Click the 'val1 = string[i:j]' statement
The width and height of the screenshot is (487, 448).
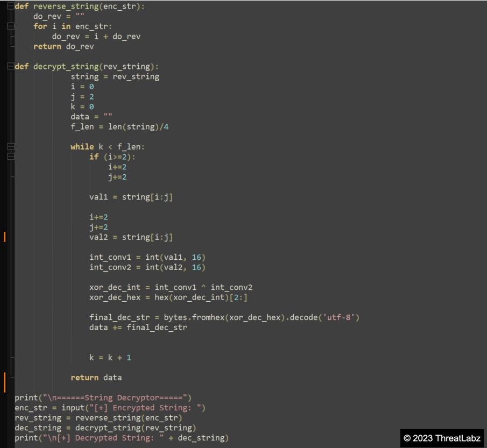point(131,197)
